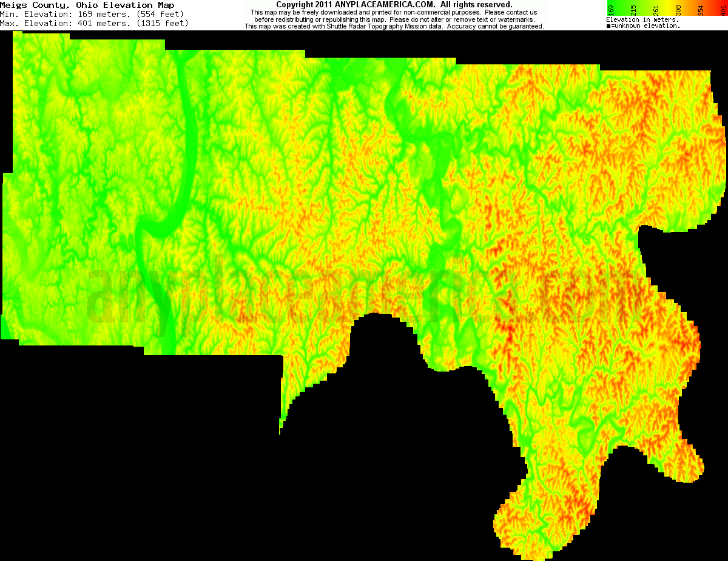The image size is (728, 561).
Task: Click the black square unknown-elevation symbol
Action: [608, 25]
